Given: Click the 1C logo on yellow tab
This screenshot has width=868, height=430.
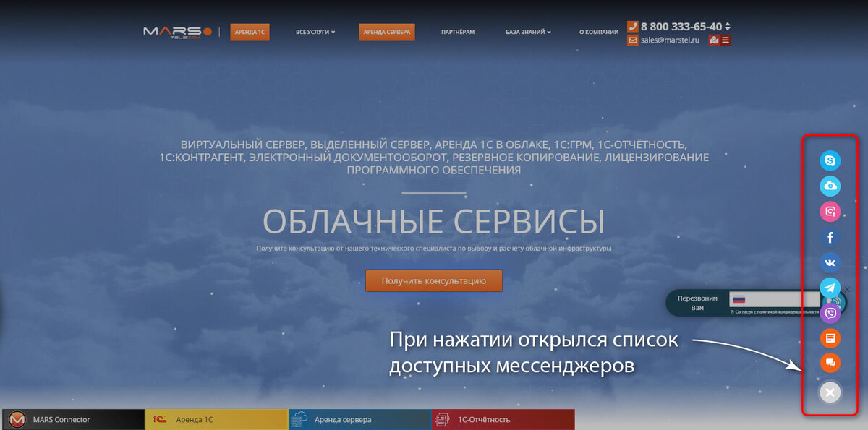Looking at the screenshot, I should (x=159, y=419).
